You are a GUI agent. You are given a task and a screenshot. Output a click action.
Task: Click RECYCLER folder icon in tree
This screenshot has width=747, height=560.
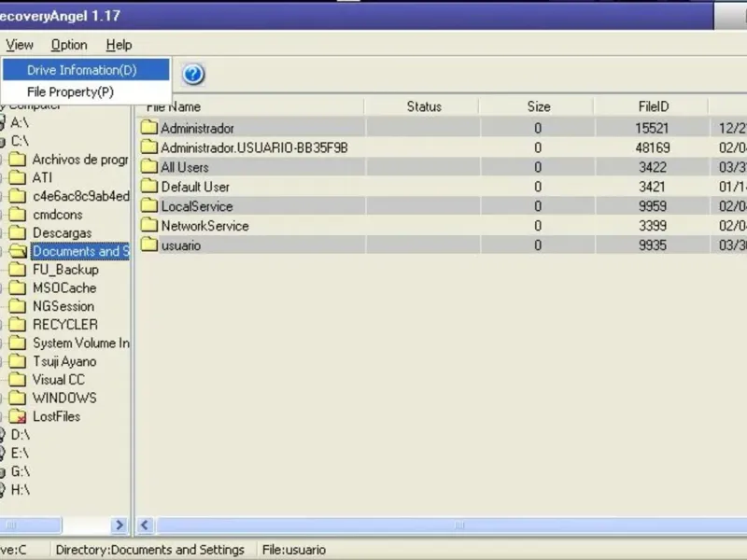[x=18, y=324]
